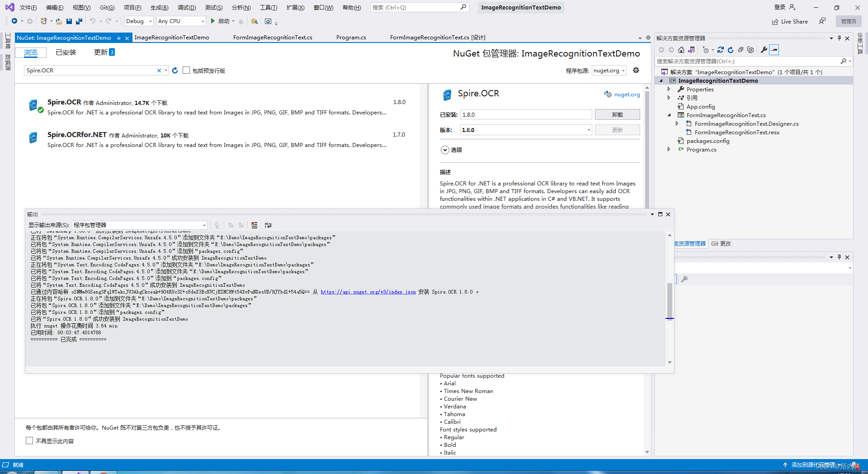Open the Debug configuration dropdown
Viewport: 868px width, 474px height.
pos(139,21)
